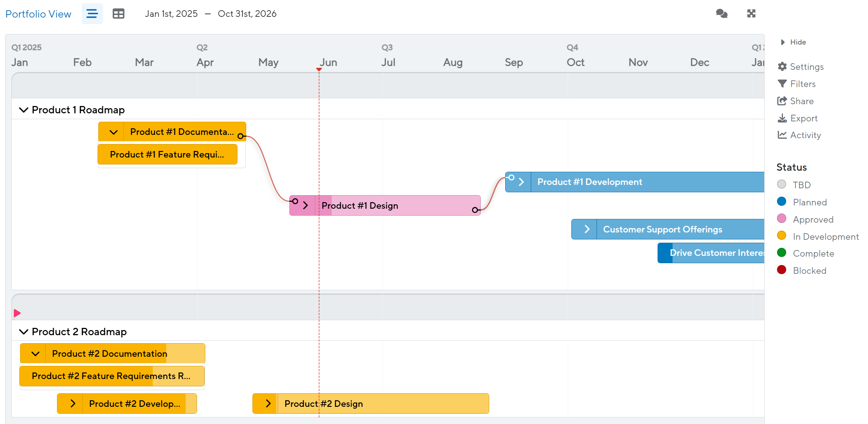
Task: Click the Oct 31st, 2026 end date
Action: point(247,14)
